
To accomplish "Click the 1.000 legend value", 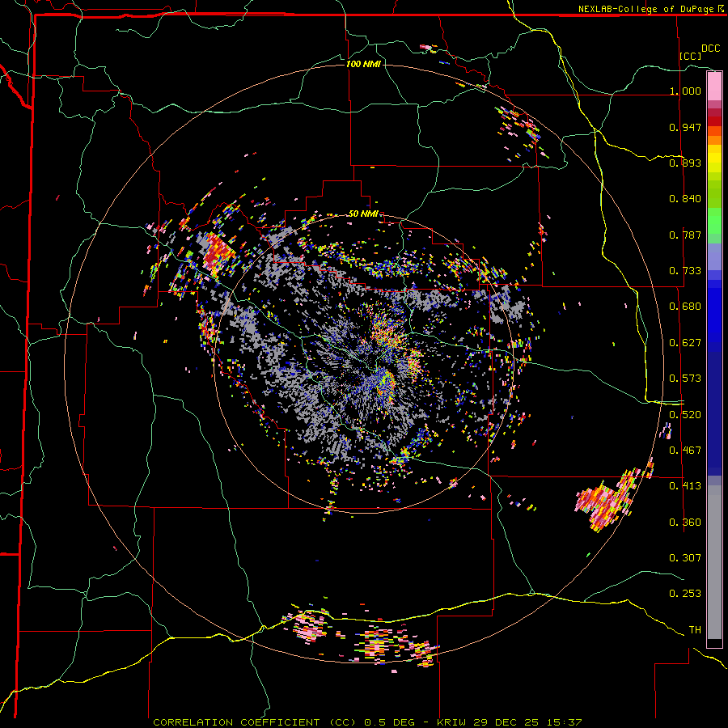I will pos(685,91).
